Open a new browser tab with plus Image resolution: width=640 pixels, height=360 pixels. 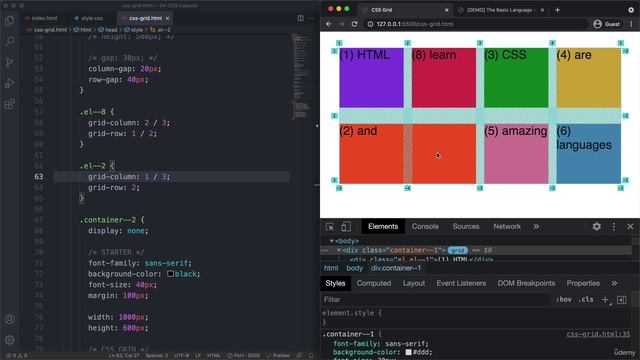click(557, 10)
